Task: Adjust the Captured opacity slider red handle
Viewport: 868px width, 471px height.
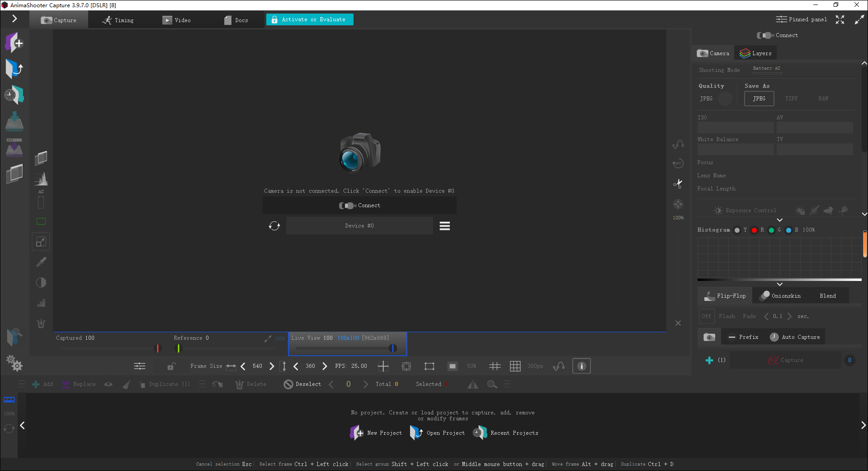Action: (x=158, y=348)
